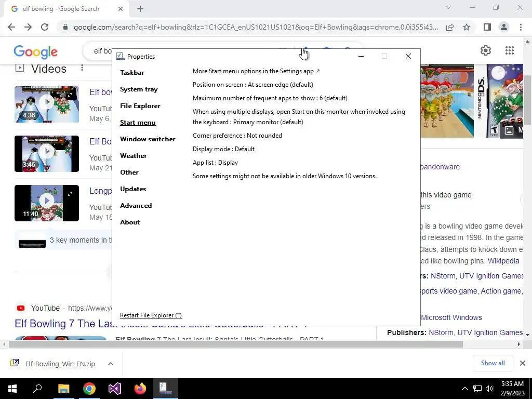Open Firefox from taskbar
The height and width of the screenshot is (399, 532).
pyautogui.click(x=140, y=389)
